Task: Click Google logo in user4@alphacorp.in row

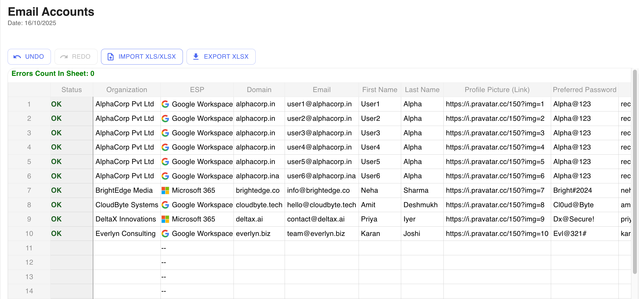Action: [x=165, y=147]
